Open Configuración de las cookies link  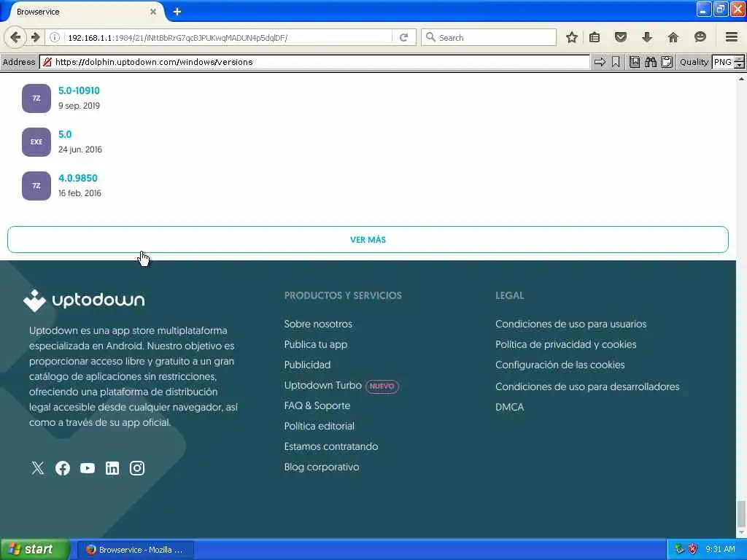pos(560,365)
